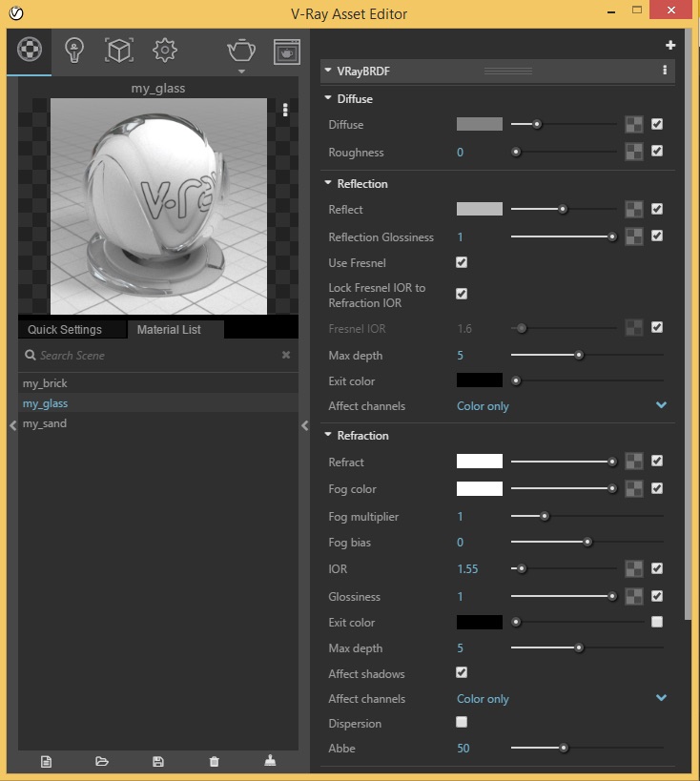Start render with the teapot icon
Screen dimensions: 700x781
241,50
